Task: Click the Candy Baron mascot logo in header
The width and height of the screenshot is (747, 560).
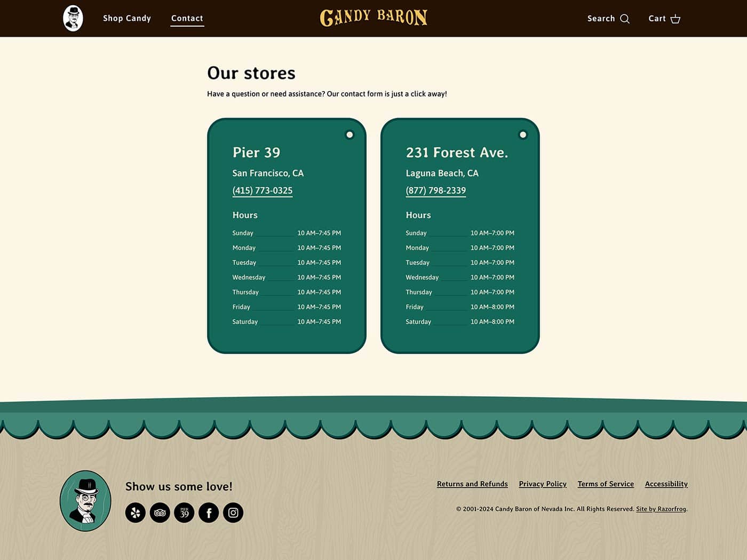Action: pos(73,19)
